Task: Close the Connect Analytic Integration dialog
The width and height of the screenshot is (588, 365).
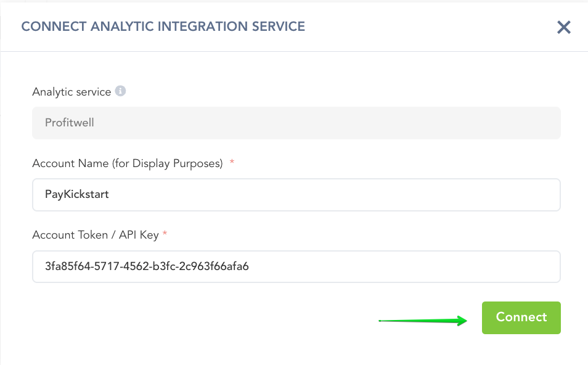Action: 563,27
